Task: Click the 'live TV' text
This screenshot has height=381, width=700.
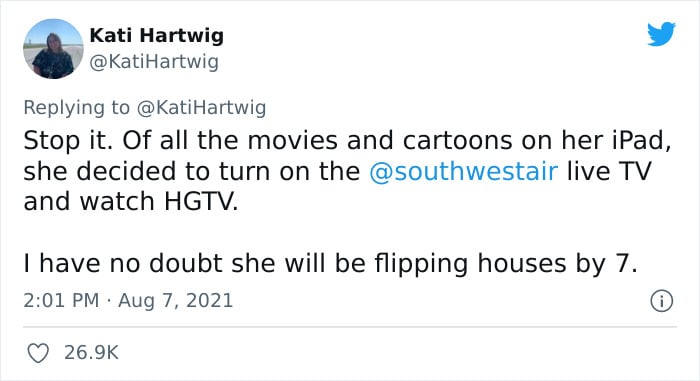Action: pos(609,172)
